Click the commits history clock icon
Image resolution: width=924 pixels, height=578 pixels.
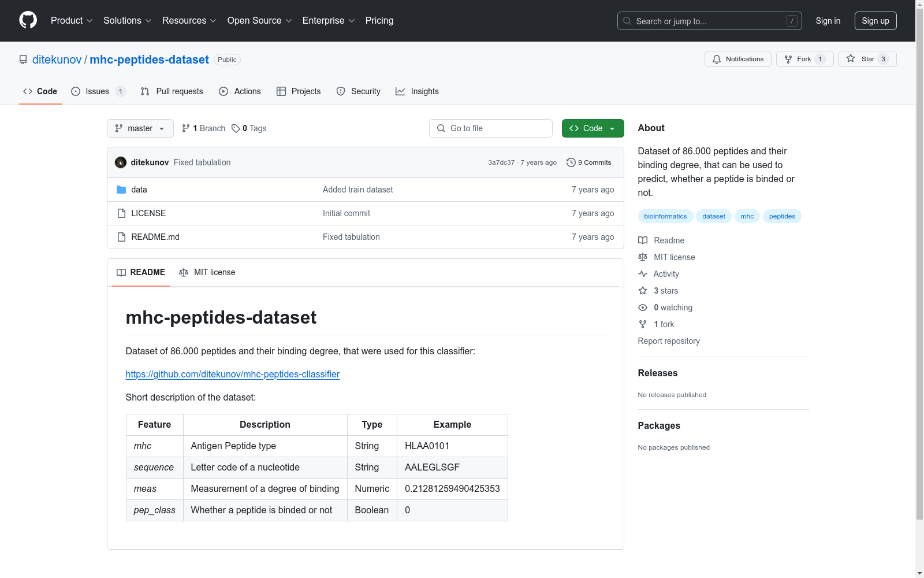tap(571, 162)
